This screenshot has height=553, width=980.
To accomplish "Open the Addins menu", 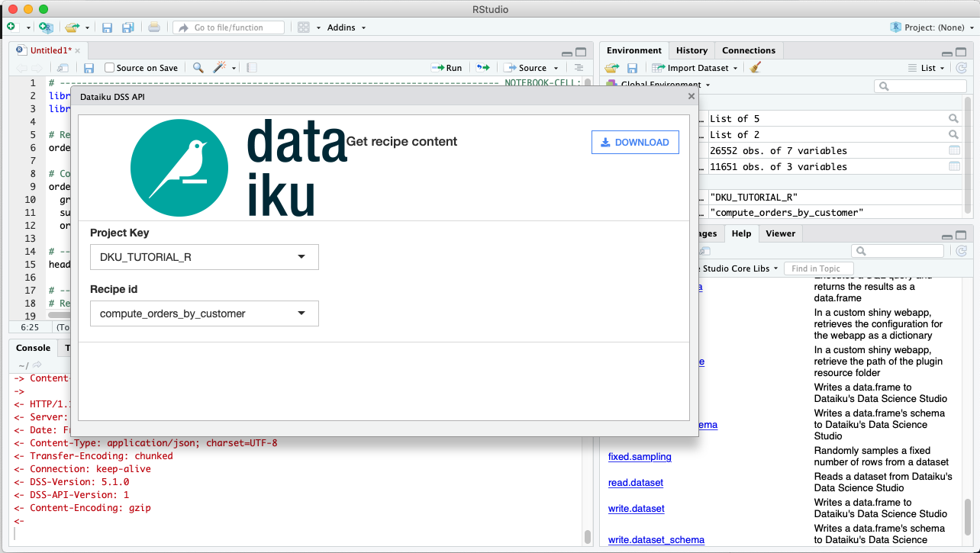I will pyautogui.click(x=347, y=27).
